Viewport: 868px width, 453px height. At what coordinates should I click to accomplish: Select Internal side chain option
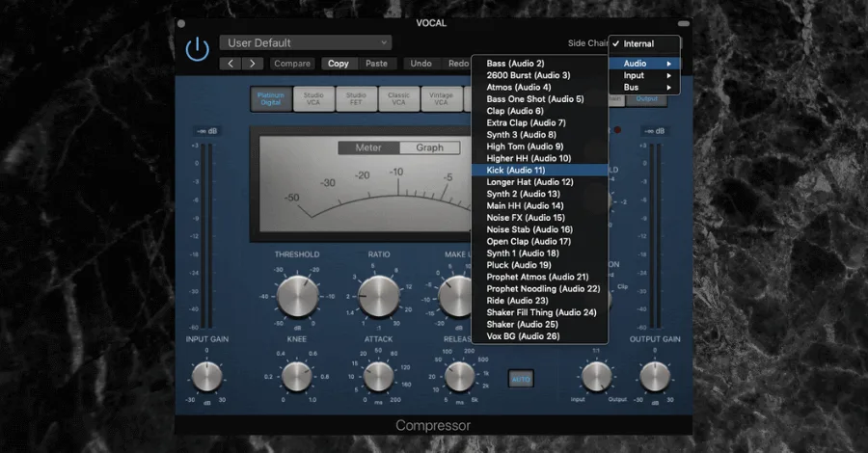(x=644, y=43)
